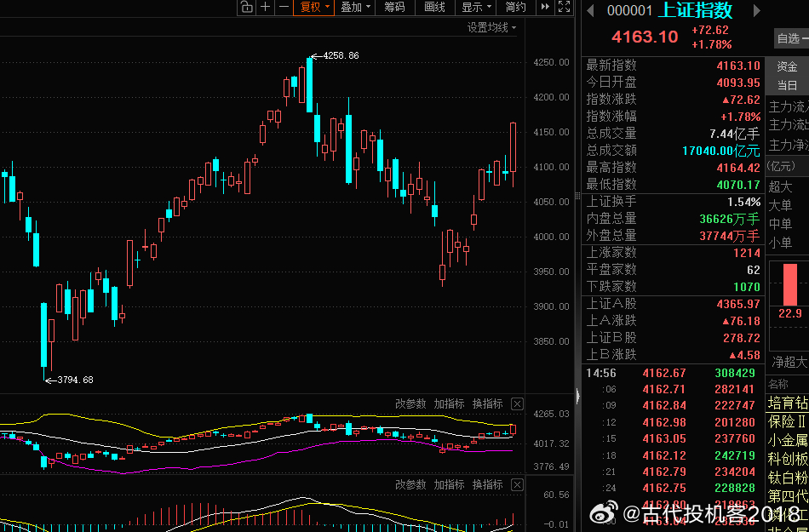Click the 今日开盘 value 4093.95
The height and width of the screenshot is (532, 809).
[738, 83]
